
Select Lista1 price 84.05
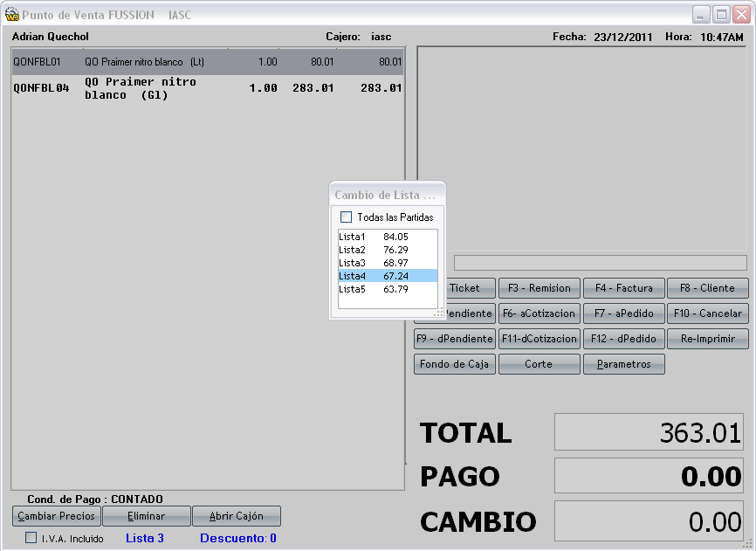pos(388,237)
